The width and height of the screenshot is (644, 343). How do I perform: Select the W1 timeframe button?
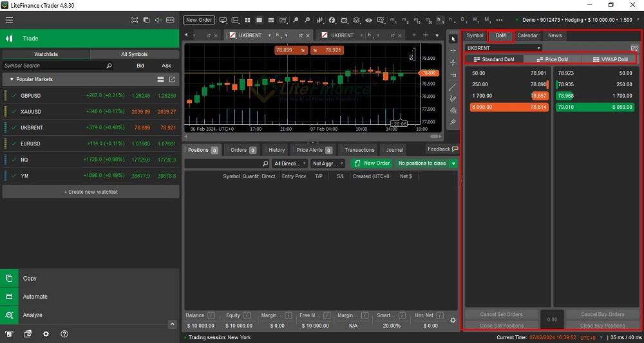(475, 20)
